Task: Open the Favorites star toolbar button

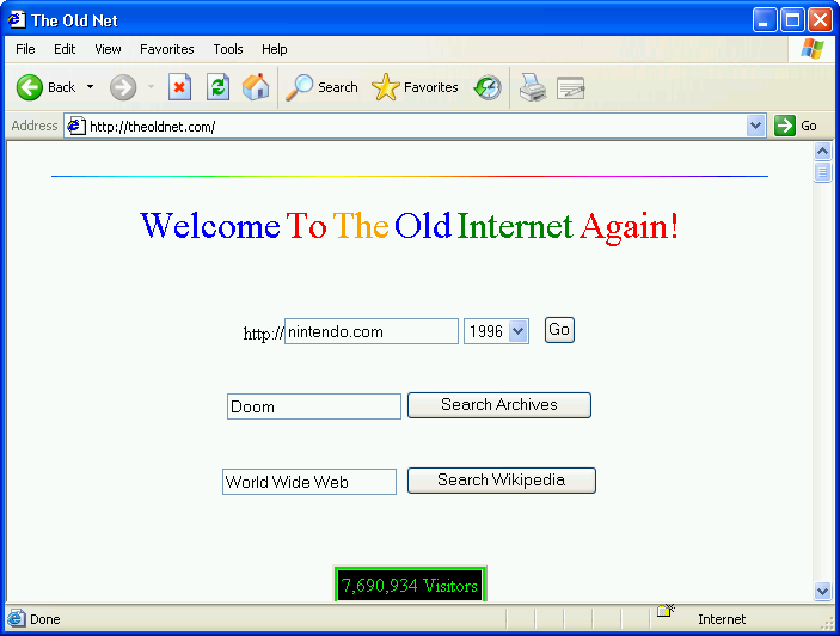Action: [x=415, y=87]
